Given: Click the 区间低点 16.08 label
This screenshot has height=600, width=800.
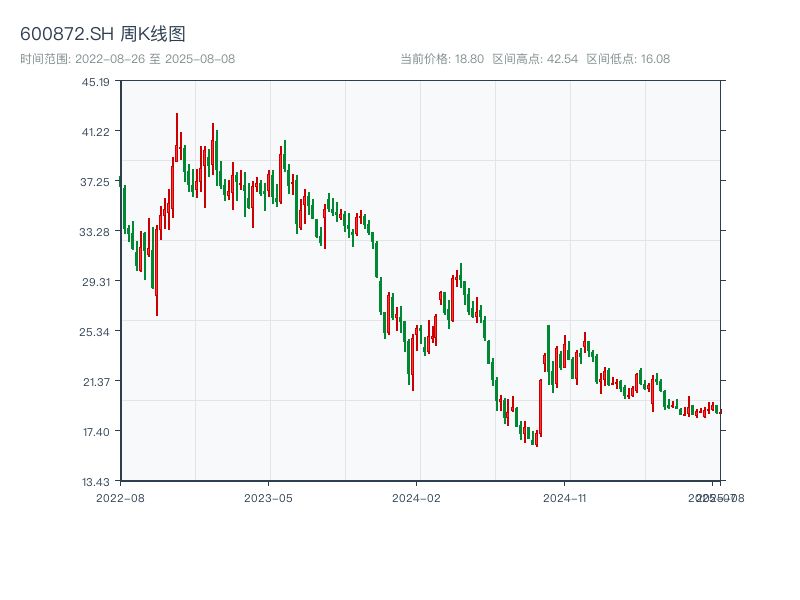Looking at the screenshot, I should 628,59.
